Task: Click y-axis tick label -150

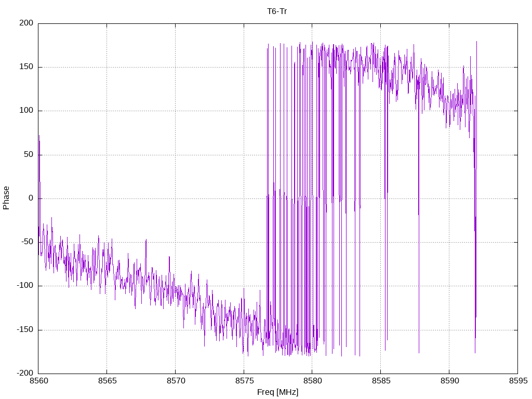Action: [25, 329]
